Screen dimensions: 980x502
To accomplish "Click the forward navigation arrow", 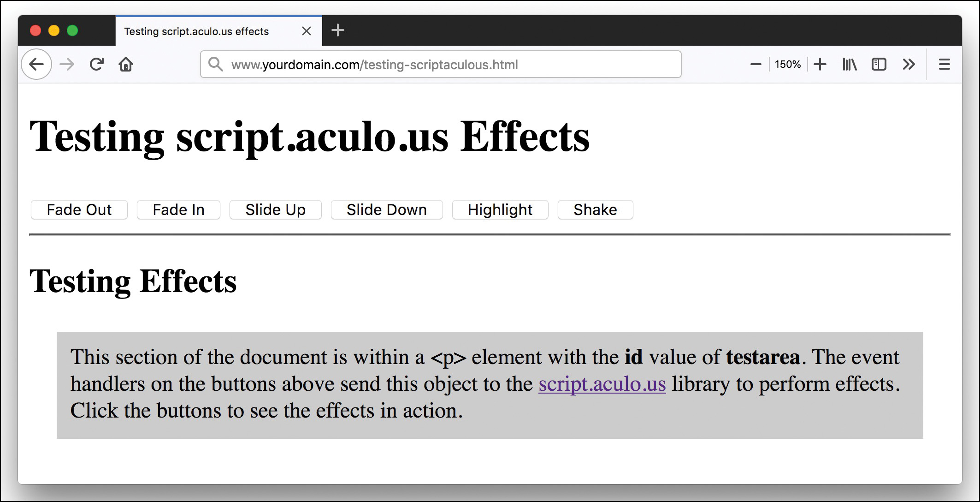I will (66, 64).
